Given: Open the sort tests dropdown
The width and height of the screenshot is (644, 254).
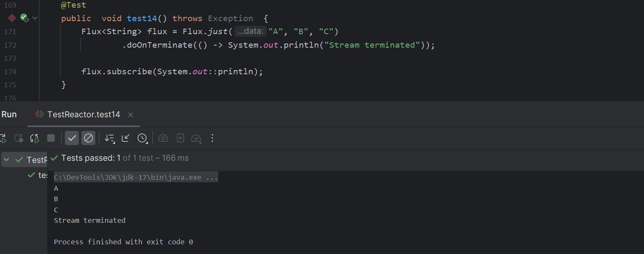Looking at the screenshot, I should pyautogui.click(x=110, y=138).
